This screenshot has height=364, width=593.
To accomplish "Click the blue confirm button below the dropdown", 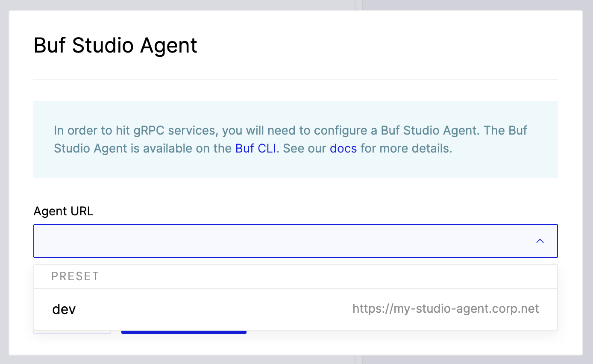I will pyautogui.click(x=184, y=331).
